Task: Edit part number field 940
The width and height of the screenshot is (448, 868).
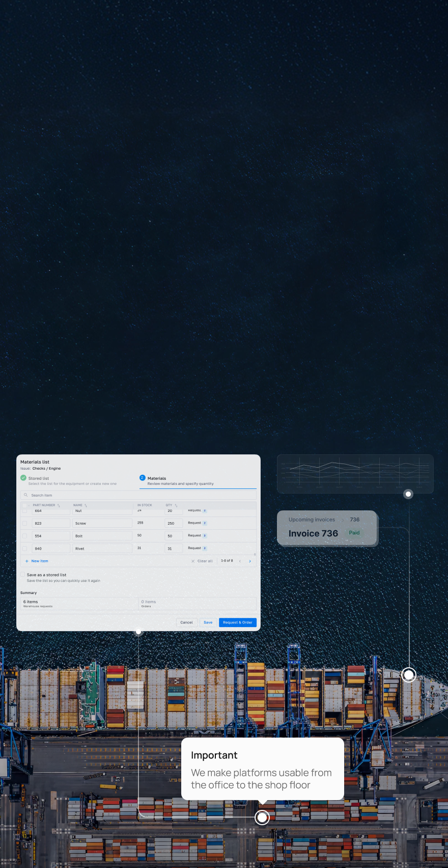Action: click(x=51, y=549)
